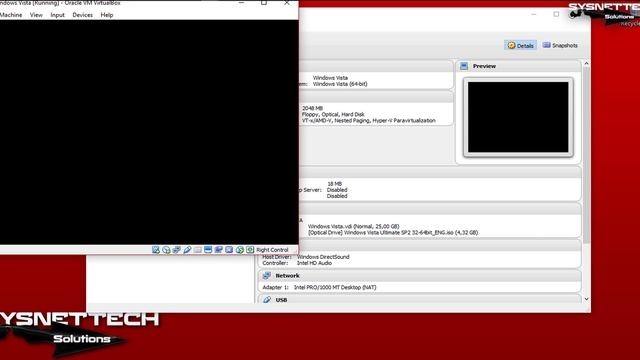640x360 pixels.
Task: Click the network activity status icon
Action: click(176, 250)
